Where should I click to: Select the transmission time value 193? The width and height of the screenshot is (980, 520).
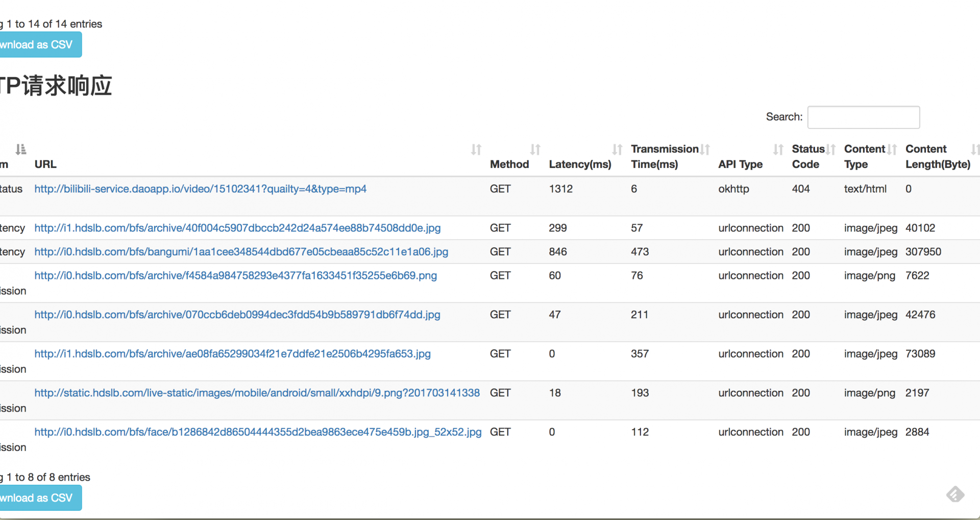point(640,393)
